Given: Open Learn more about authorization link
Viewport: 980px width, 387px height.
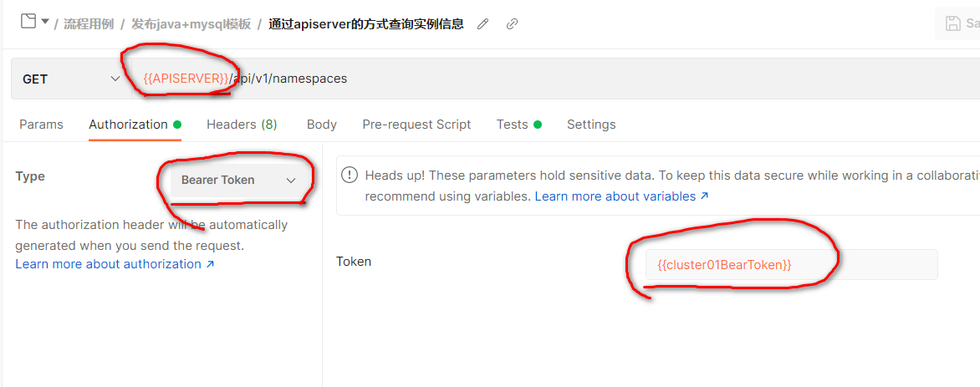Looking at the screenshot, I should (x=115, y=264).
